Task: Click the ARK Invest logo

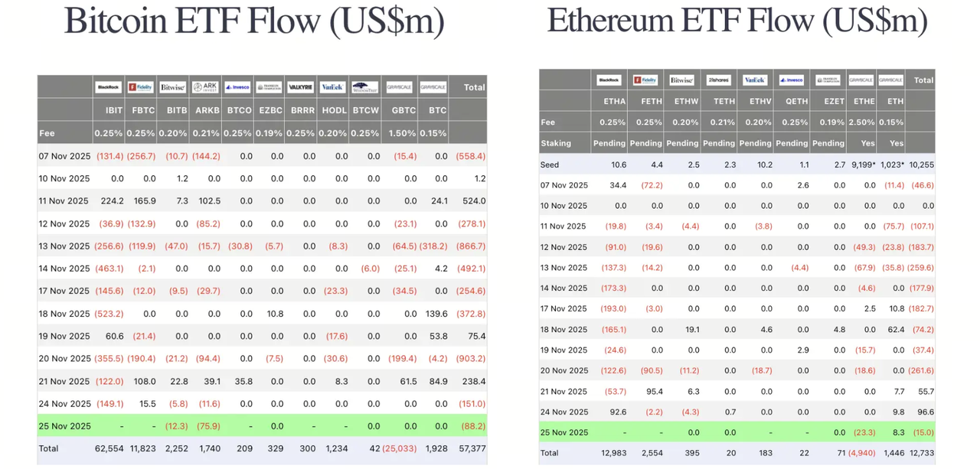Action: (x=206, y=87)
